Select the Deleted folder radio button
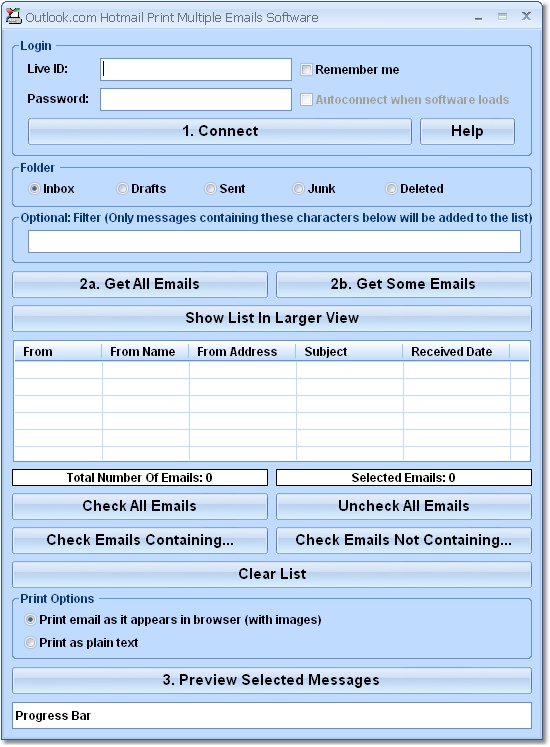Viewport: 550px width, 747px height. click(391, 189)
